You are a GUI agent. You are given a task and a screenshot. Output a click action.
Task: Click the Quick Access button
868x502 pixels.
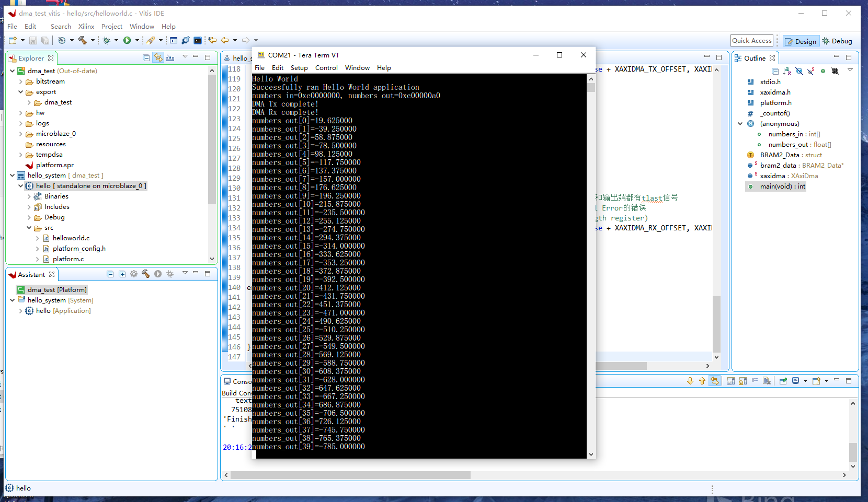point(751,40)
